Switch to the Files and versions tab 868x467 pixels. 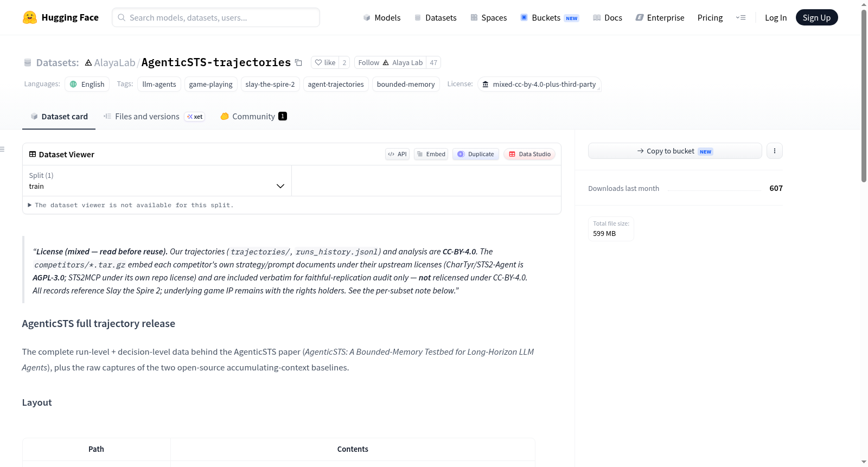[154, 116]
